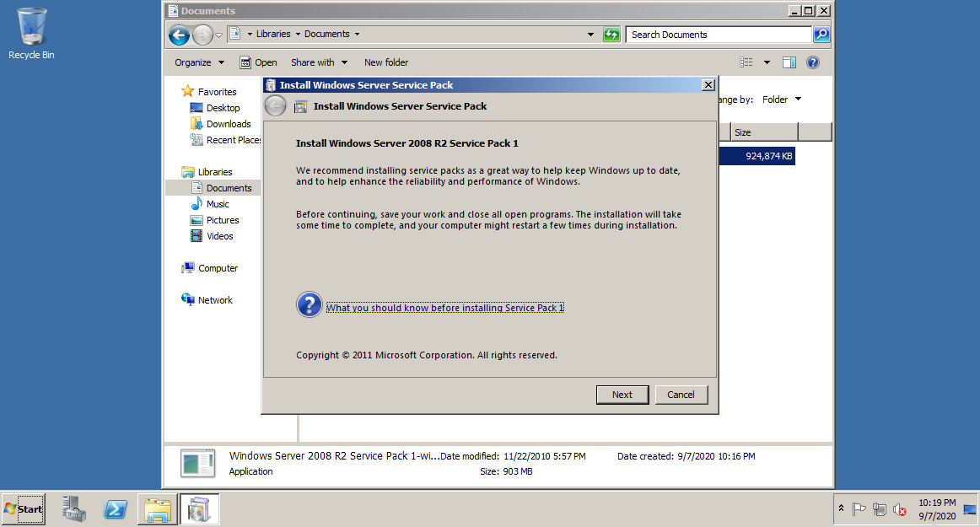Click the Music note icon
980x527 pixels.
pyautogui.click(x=197, y=204)
